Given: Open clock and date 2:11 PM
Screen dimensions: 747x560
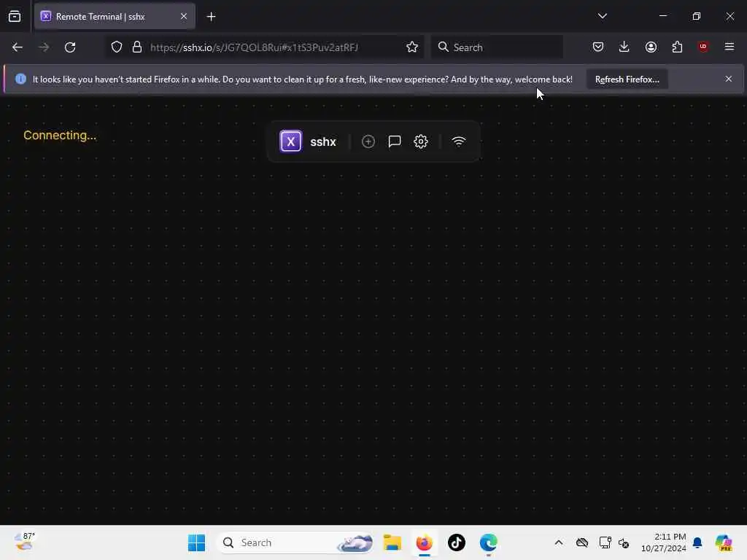Looking at the screenshot, I should [663, 542].
